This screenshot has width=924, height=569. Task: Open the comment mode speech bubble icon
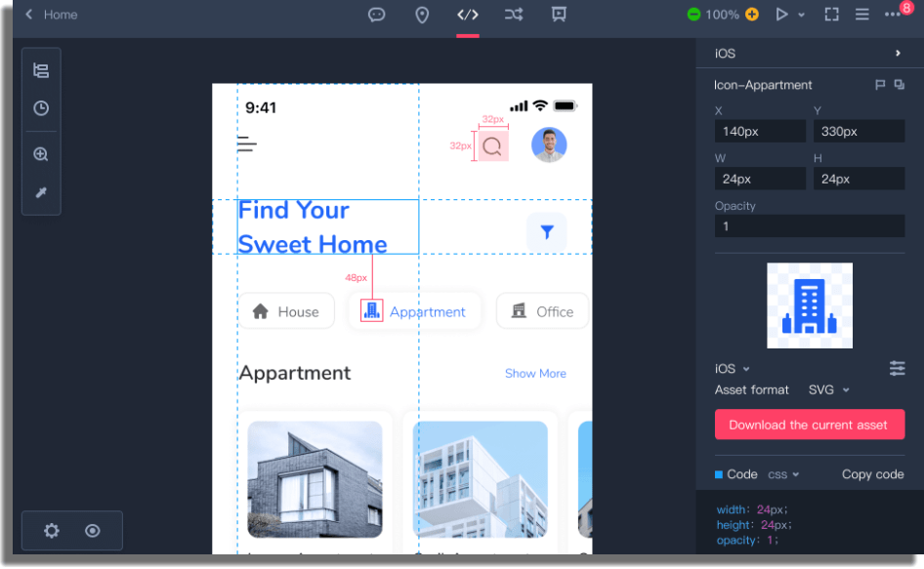click(x=377, y=14)
